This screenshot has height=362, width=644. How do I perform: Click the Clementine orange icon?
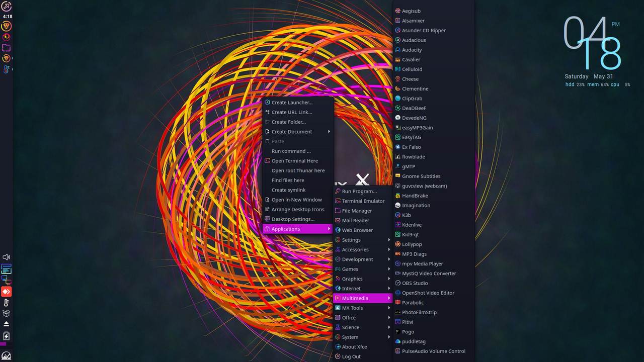pyautogui.click(x=397, y=88)
